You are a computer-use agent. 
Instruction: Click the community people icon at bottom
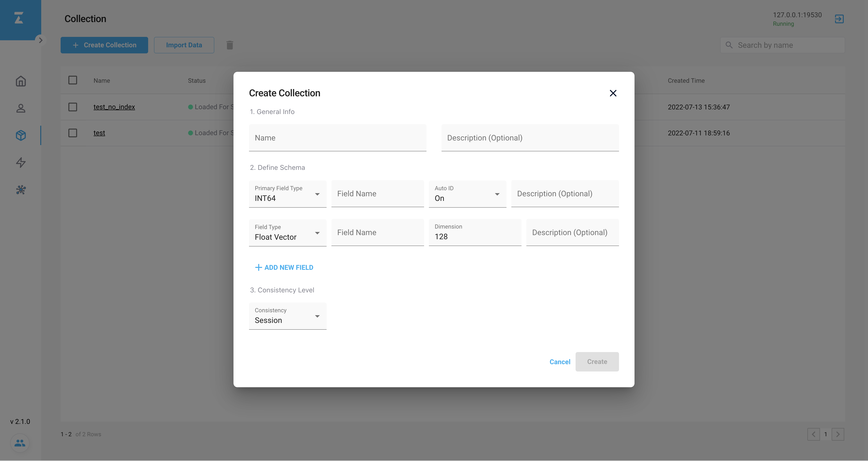20,443
